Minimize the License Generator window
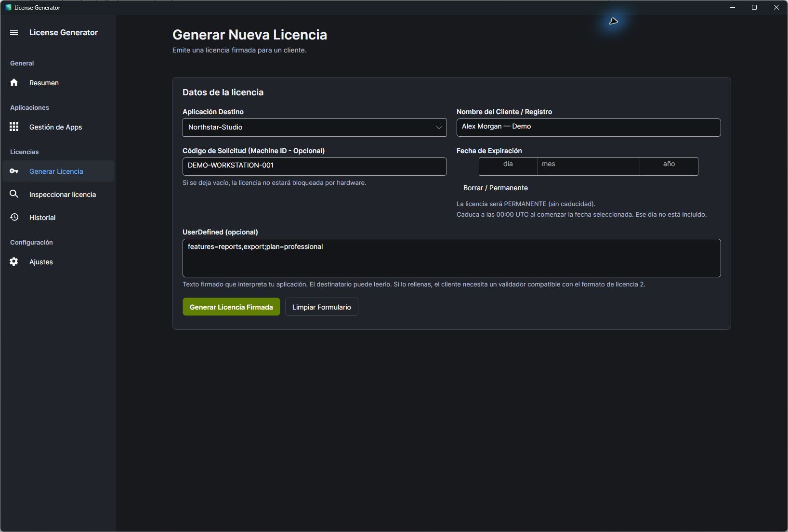Viewport: 788px width, 532px height. coord(733,7)
